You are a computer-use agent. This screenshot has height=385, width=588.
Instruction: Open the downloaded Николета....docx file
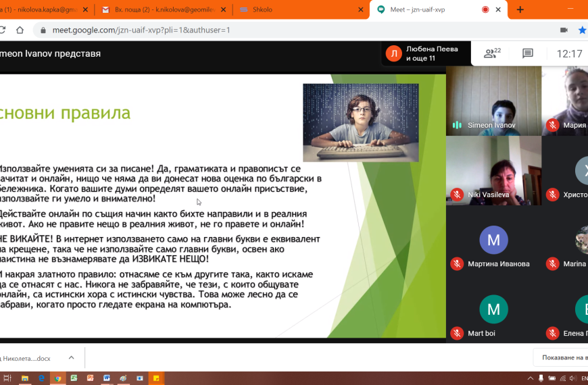point(26,359)
